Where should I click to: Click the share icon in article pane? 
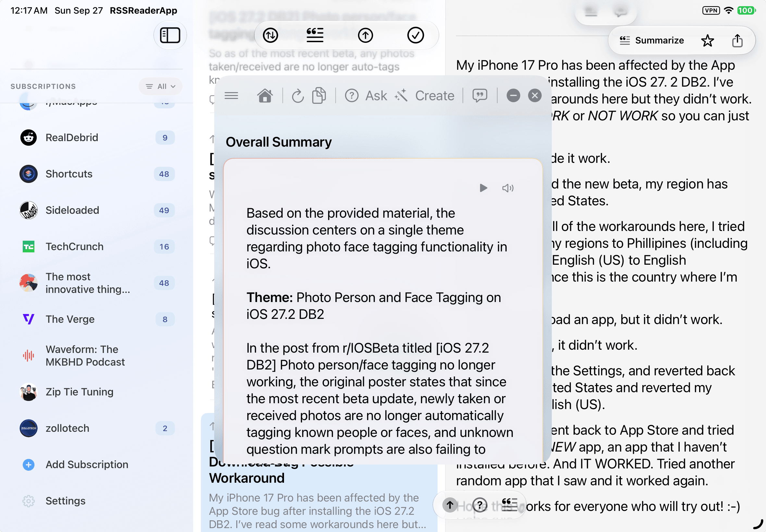[737, 41]
